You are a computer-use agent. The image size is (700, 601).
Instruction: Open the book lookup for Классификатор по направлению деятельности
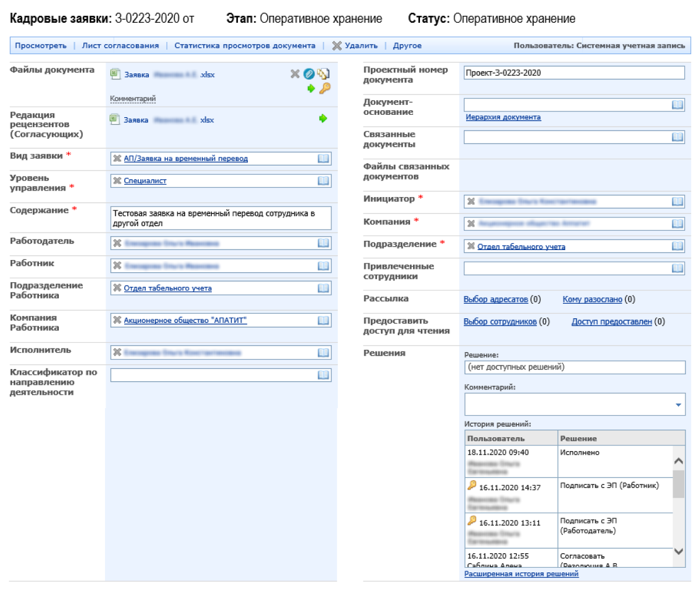pyautogui.click(x=323, y=375)
